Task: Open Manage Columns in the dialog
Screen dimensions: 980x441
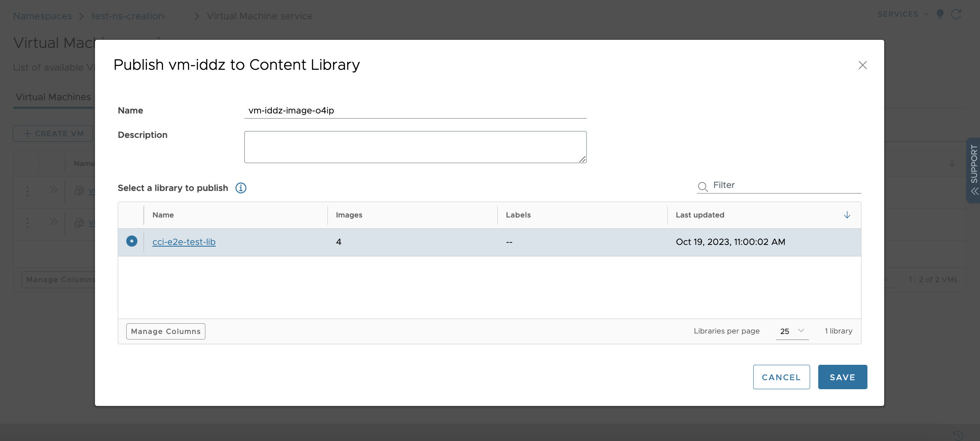Action: 166,331
